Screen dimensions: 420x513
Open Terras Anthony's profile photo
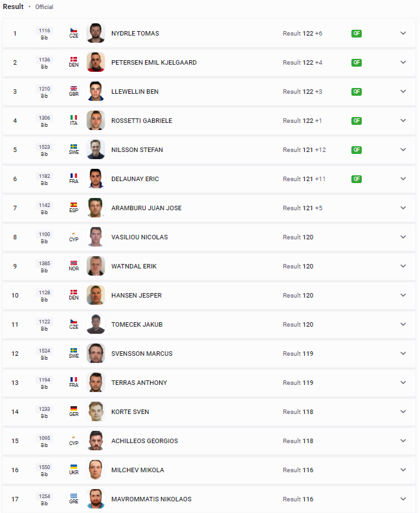coord(96,382)
